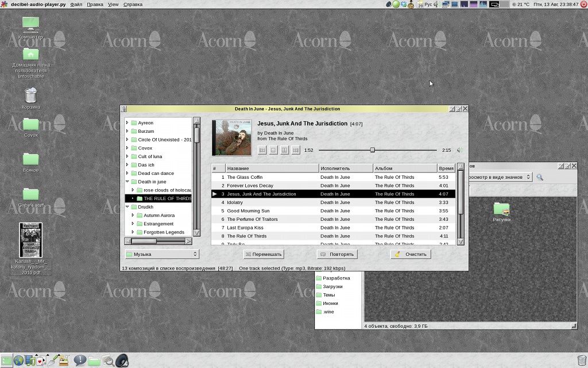Expand the Das ich folder
Screen dimensions: 588x368
point(127,165)
